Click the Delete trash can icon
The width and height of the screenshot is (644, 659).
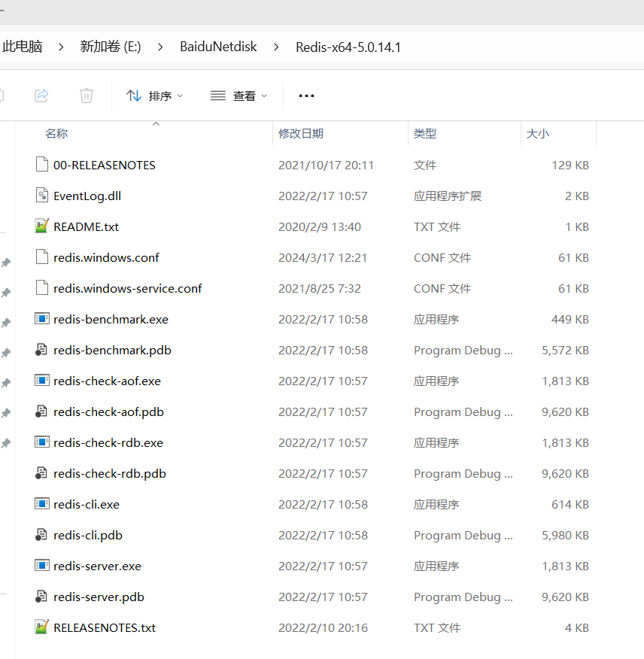(x=87, y=96)
